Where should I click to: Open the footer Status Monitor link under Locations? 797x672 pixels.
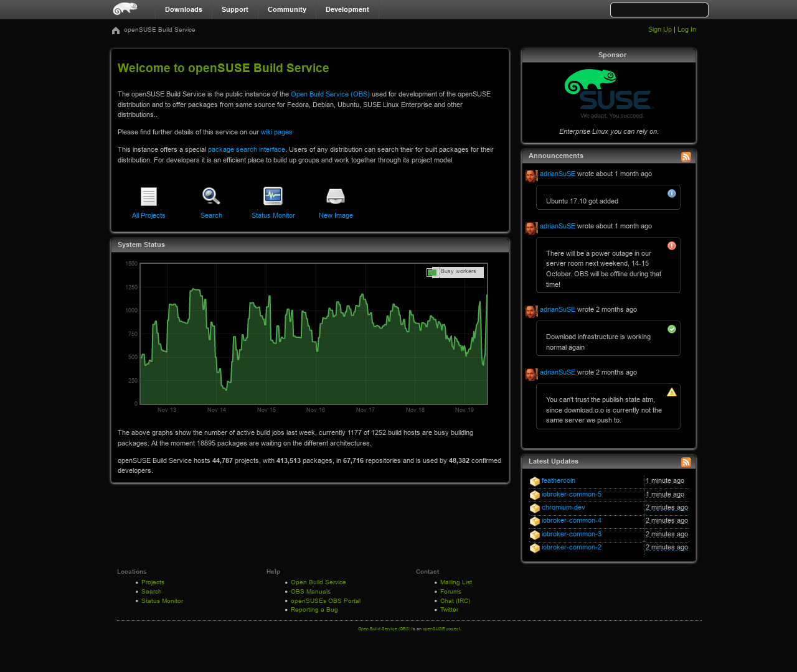(163, 601)
